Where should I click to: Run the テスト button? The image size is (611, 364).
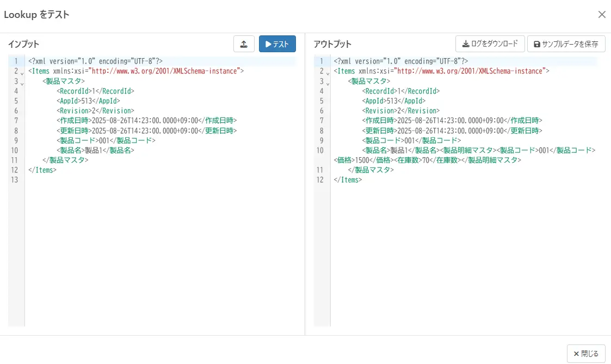tap(277, 44)
